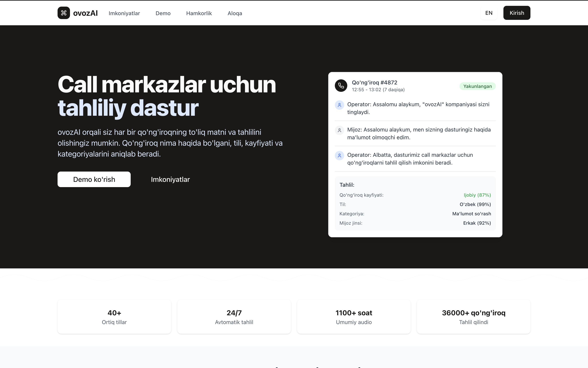
Task: Click the hero Imkoniyatlar link
Action: [170, 179]
